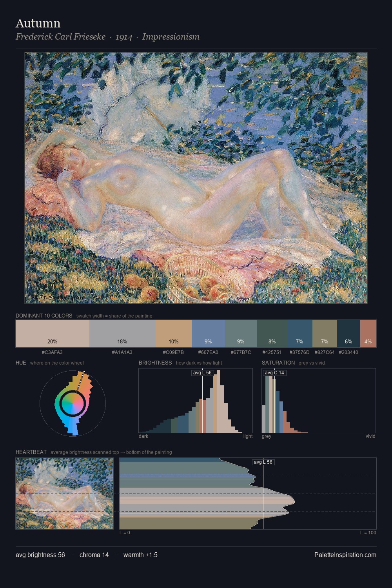The height and width of the screenshot is (588, 392).
Task: Click the SATURATION section heading
Action: tap(278, 363)
